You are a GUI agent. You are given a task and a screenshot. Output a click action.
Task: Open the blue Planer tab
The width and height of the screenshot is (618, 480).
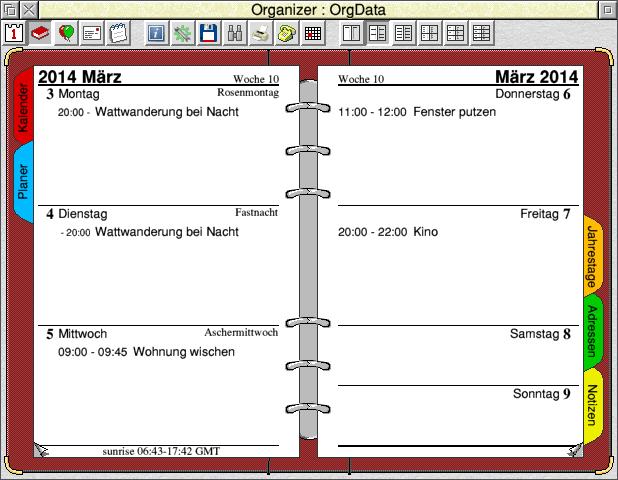click(x=23, y=182)
